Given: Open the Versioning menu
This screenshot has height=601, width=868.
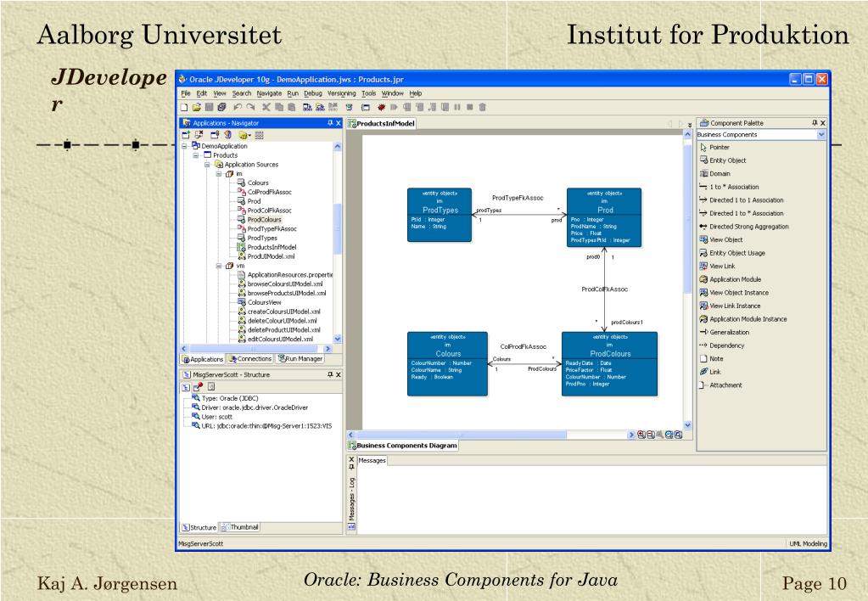Looking at the screenshot, I should [342, 93].
